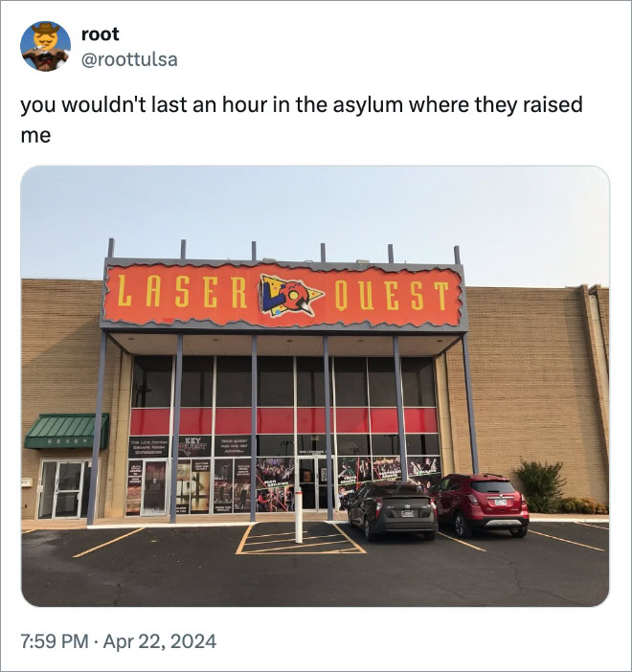
Task: Open root's cowboy emoji profile avatar
Action: pyautogui.click(x=45, y=46)
